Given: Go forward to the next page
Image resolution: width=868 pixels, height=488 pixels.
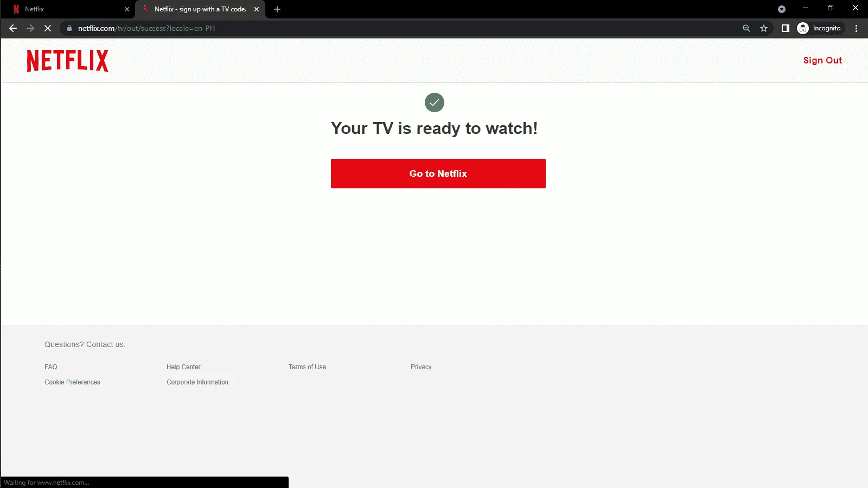Looking at the screenshot, I should point(30,28).
